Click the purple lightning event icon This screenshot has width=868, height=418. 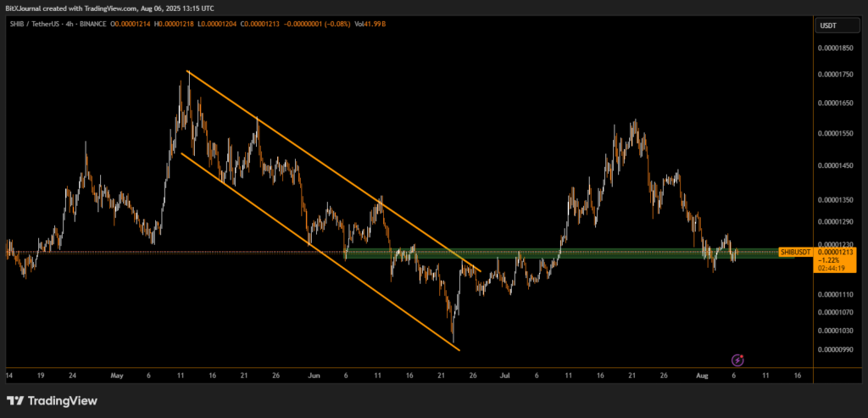(737, 360)
